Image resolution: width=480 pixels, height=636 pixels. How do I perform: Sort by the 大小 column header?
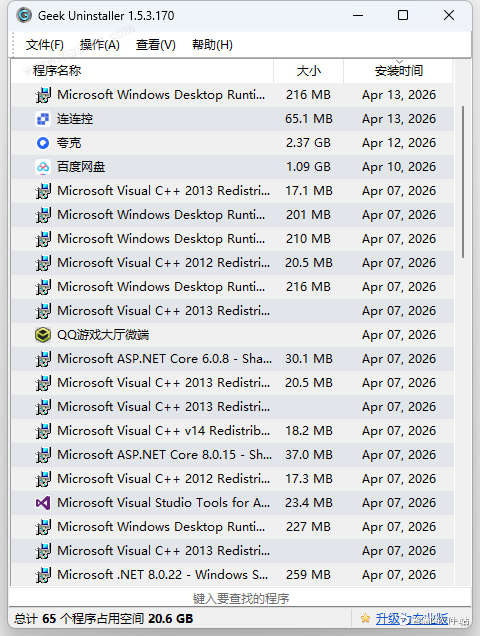click(x=309, y=71)
